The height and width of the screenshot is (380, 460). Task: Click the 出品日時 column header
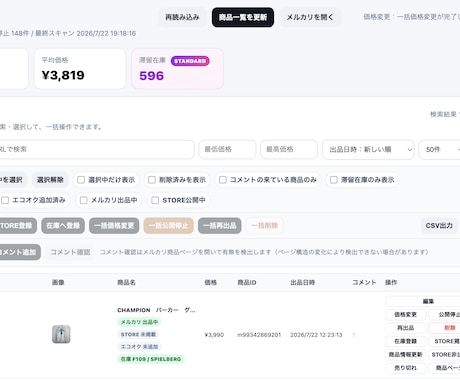[303, 283]
